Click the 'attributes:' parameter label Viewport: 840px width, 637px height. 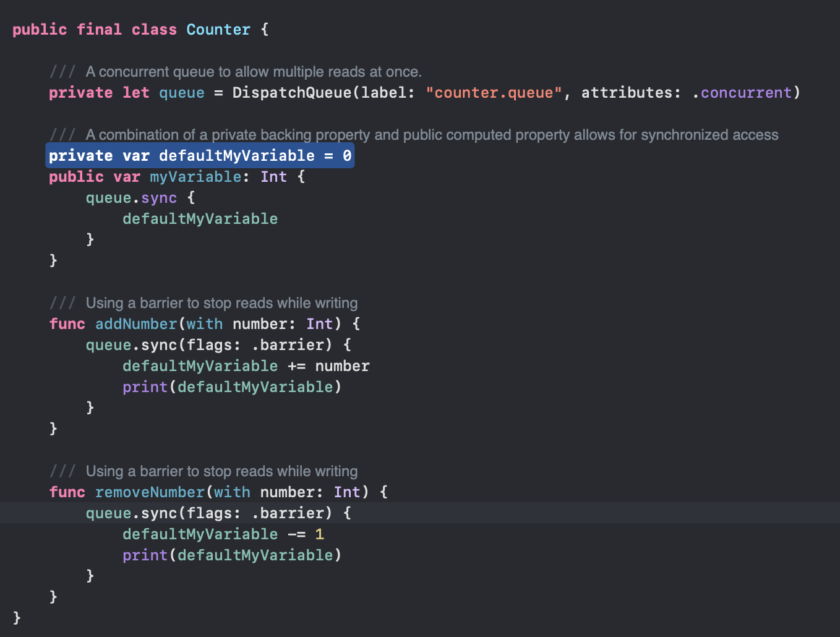[x=631, y=93]
